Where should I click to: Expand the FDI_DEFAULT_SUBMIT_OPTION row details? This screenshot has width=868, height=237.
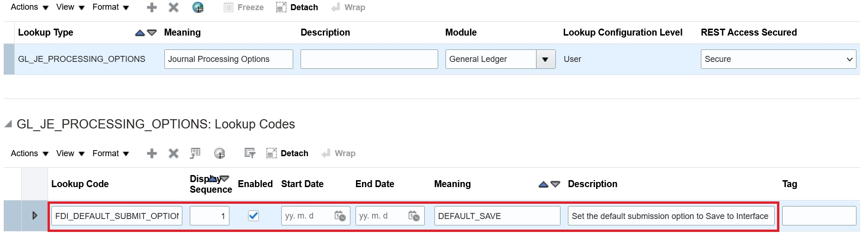35,215
